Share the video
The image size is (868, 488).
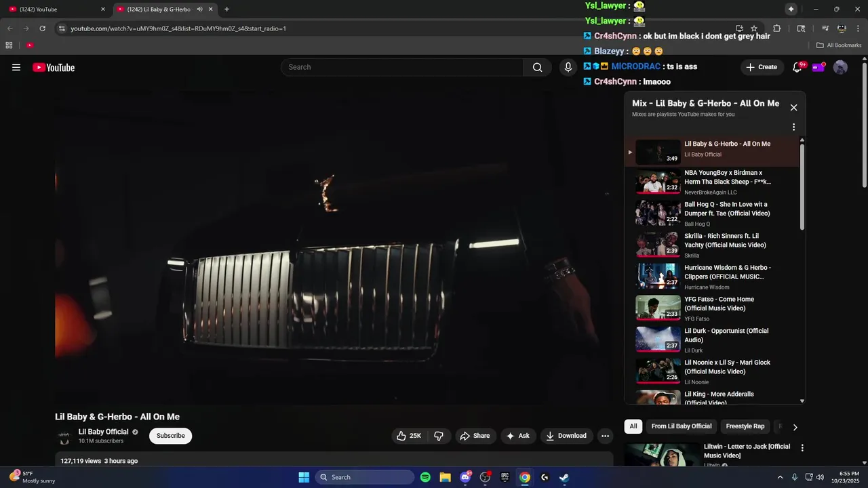475,436
